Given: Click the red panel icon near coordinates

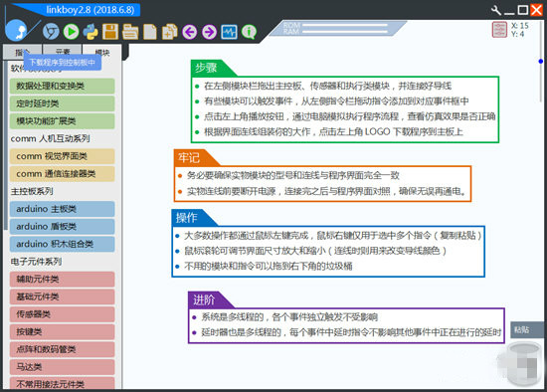Looking at the screenshot, I should (499, 30).
